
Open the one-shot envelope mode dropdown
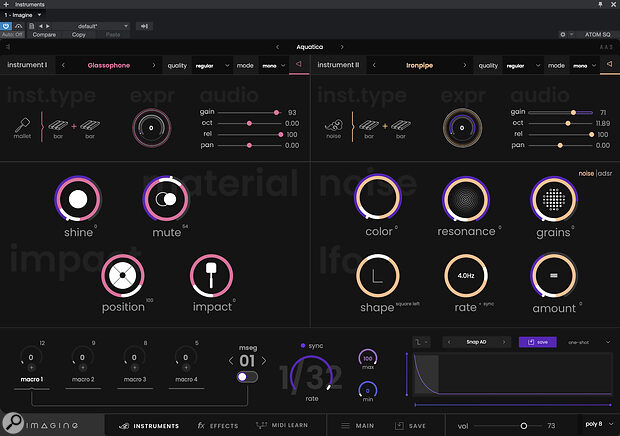[x=588, y=342]
